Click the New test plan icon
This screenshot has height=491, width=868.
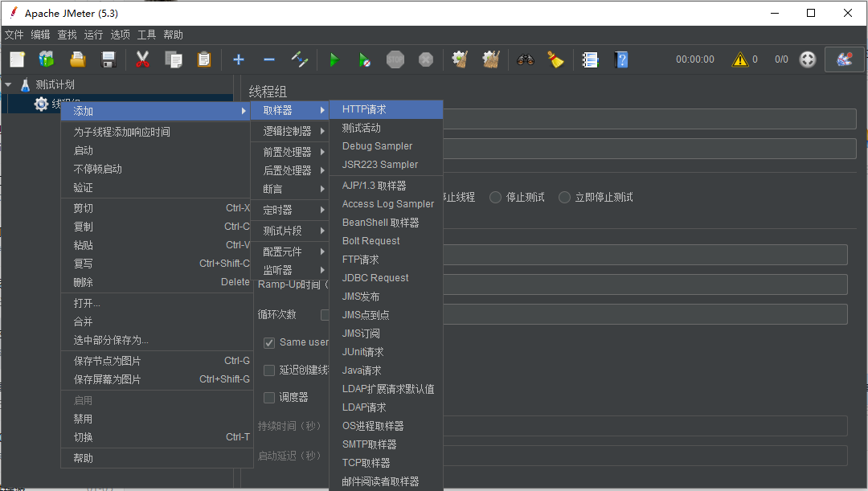coord(17,59)
